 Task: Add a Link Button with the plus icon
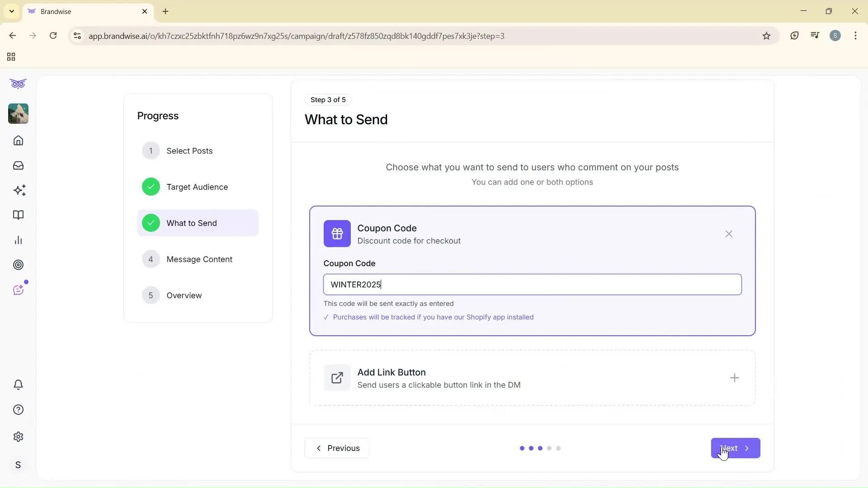point(734,378)
